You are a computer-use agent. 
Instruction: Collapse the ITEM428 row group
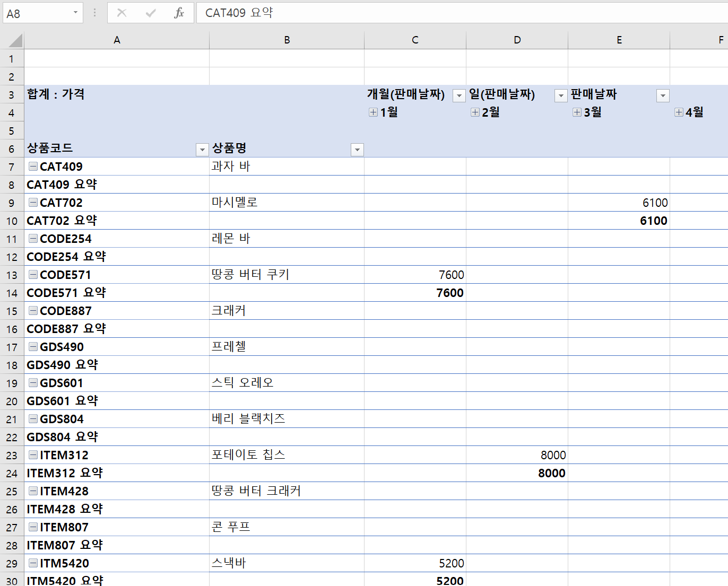tap(33, 491)
